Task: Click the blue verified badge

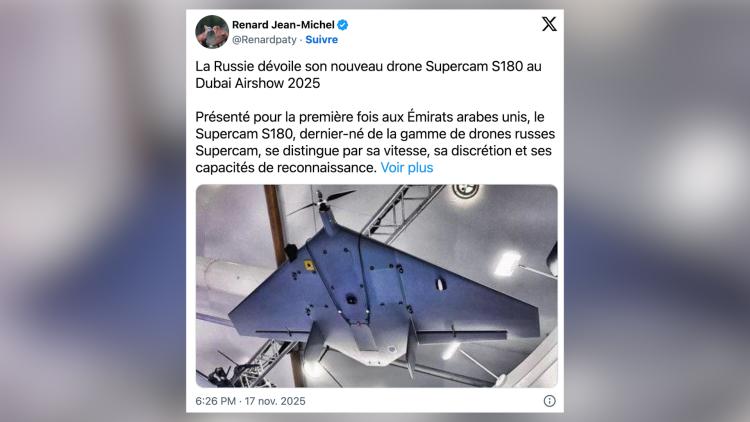Action: [342, 25]
